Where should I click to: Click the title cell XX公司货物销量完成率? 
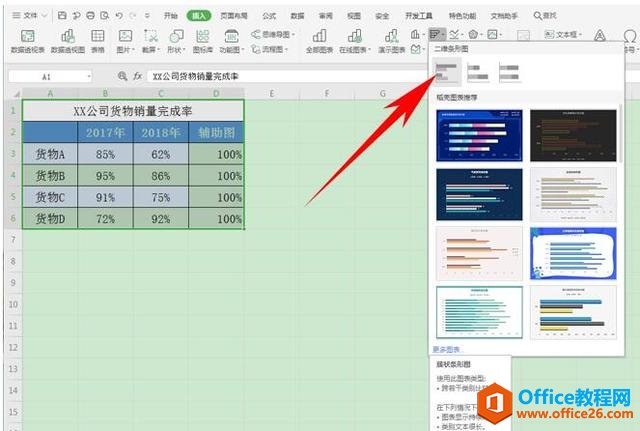point(133,111)
